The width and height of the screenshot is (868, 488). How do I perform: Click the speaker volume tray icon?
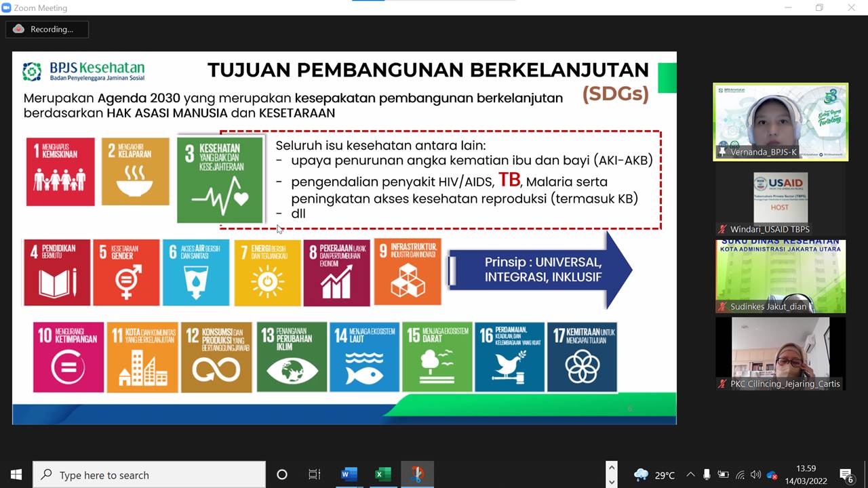coord(755,475)
